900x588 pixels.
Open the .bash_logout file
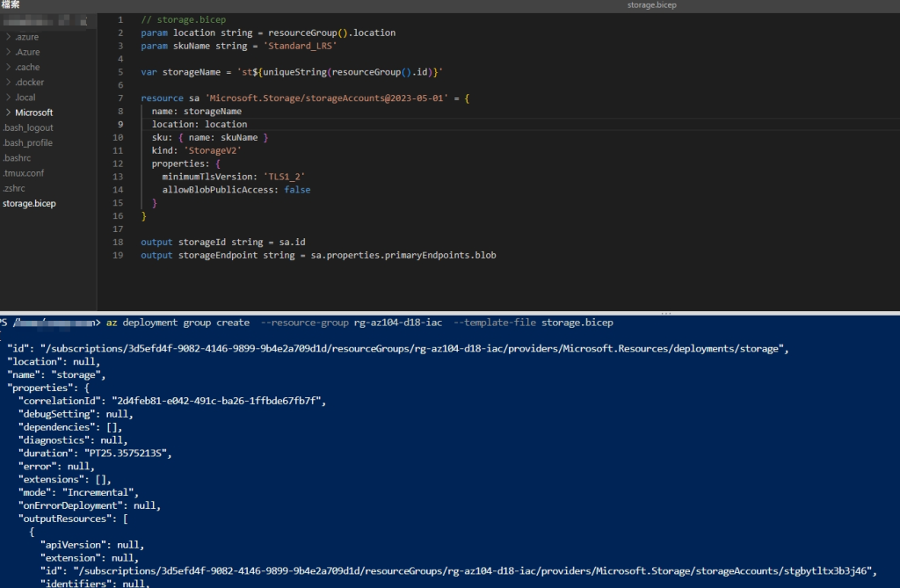pyautogui.click(x=28, y=127)
